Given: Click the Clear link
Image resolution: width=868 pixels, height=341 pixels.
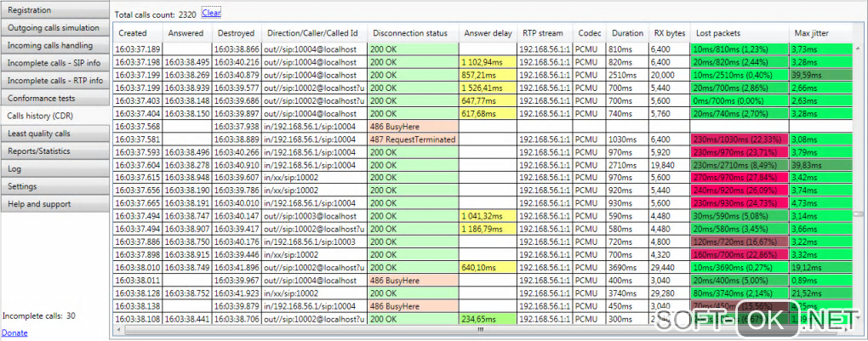Looking at the screenshot, I should click(211, 12).
